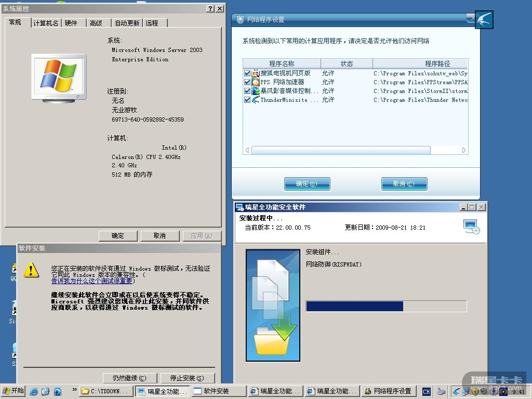The width and height of the screenshot is (532, 399).
Task: Sort list by 状态 column header
Action: 347,64
